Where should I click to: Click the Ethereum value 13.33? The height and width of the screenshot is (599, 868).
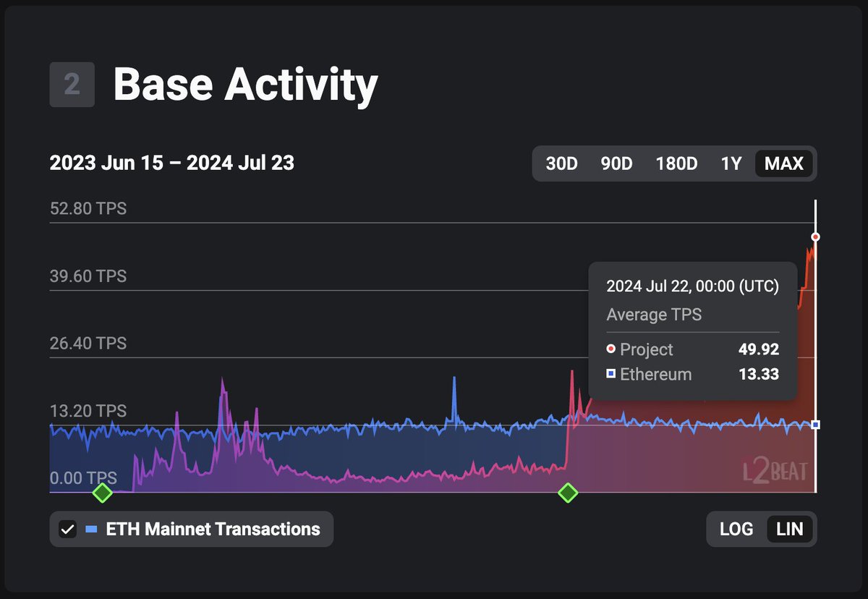click(x=759, y=375)
